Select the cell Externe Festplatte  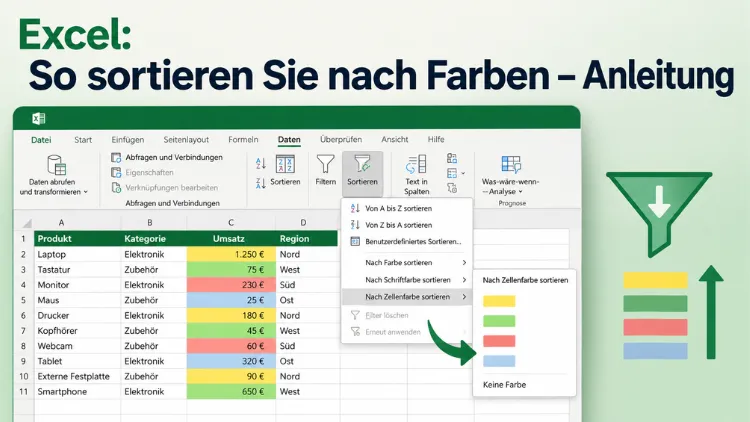coord(77,377)
